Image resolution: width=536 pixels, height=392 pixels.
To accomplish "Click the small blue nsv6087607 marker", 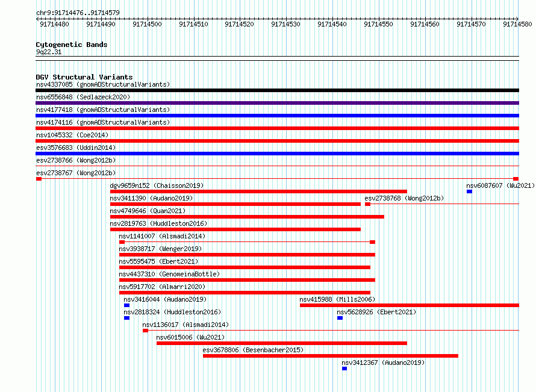I will (x=469, y=191).
